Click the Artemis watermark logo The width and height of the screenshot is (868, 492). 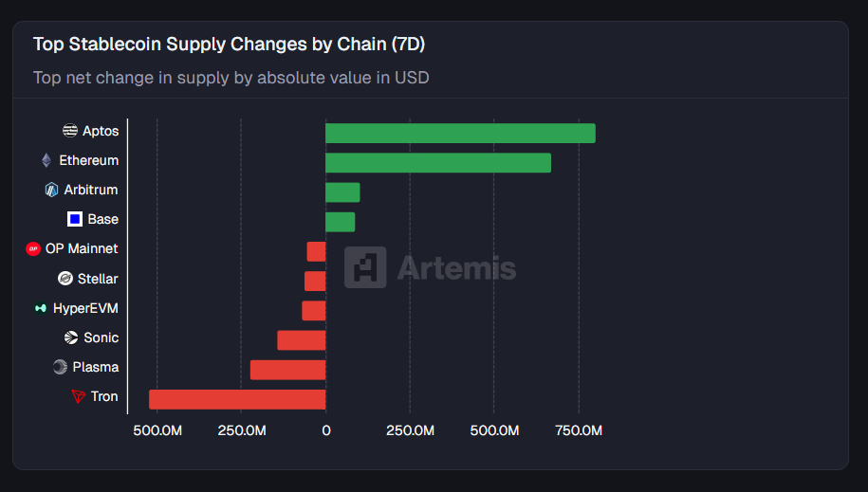(x=365, y=267)
